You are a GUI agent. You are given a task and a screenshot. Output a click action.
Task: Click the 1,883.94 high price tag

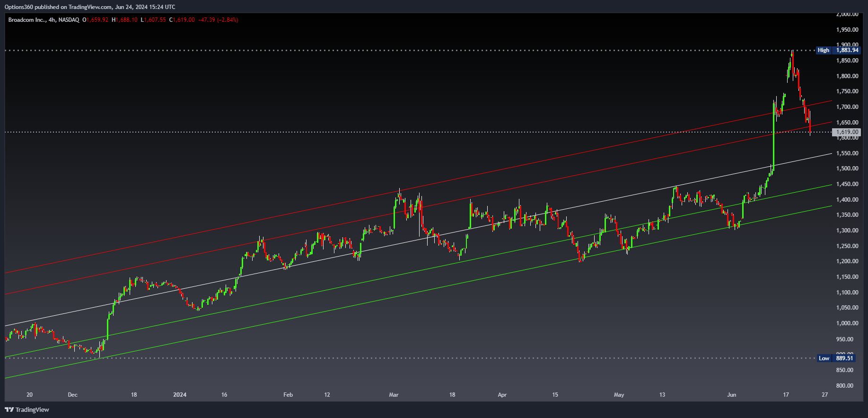[847, 50]
